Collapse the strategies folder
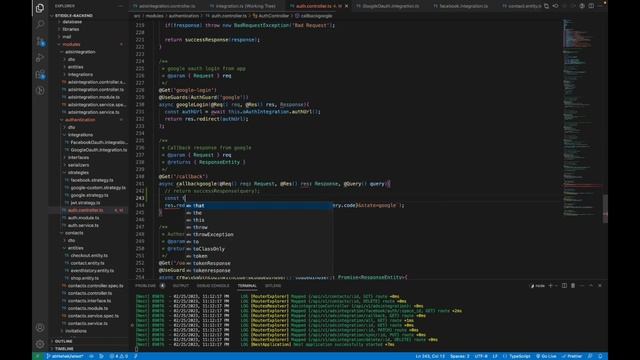The height and width of the screenshot is (360, 640). [78, 172]
